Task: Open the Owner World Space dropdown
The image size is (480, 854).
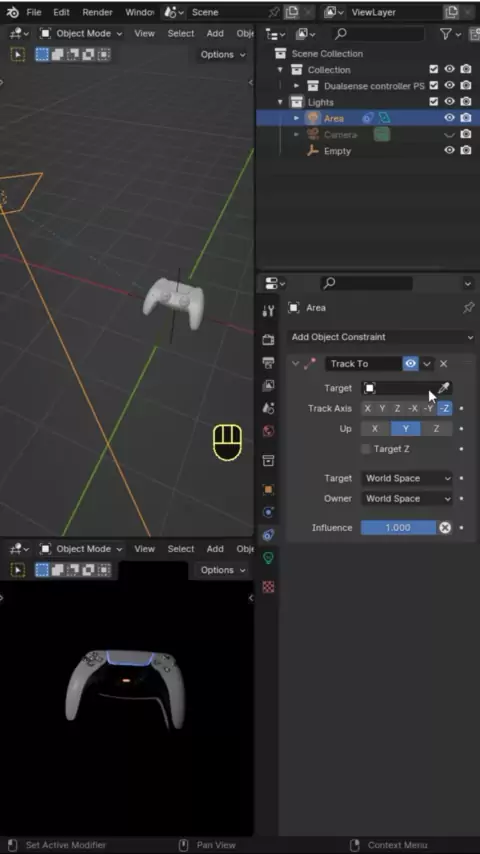Action: pyautogui.click(x=406, y=498)
